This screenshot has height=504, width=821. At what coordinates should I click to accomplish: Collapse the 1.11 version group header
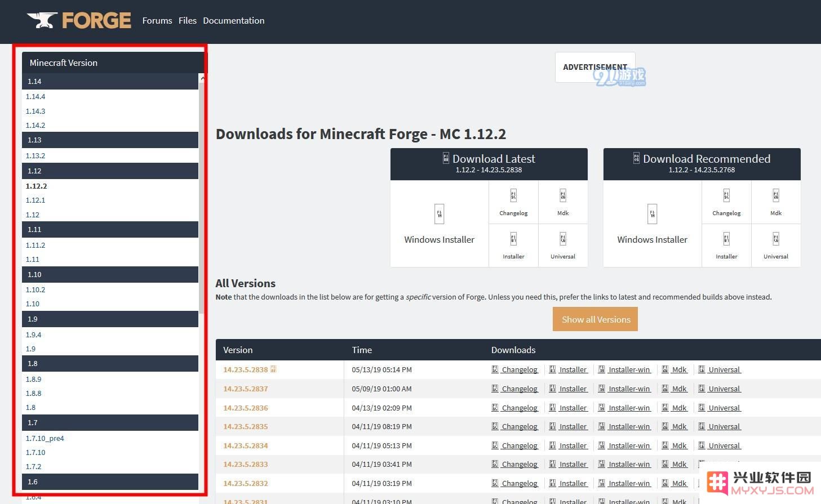point(110,229)
